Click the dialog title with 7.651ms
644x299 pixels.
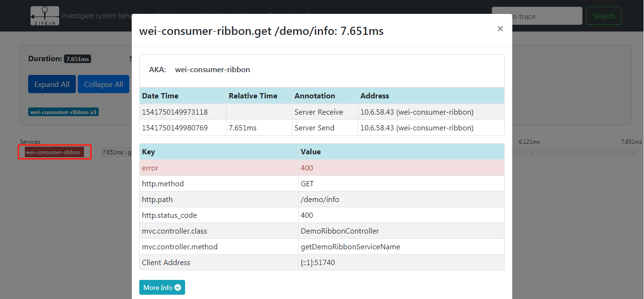(x=261, y=31)
